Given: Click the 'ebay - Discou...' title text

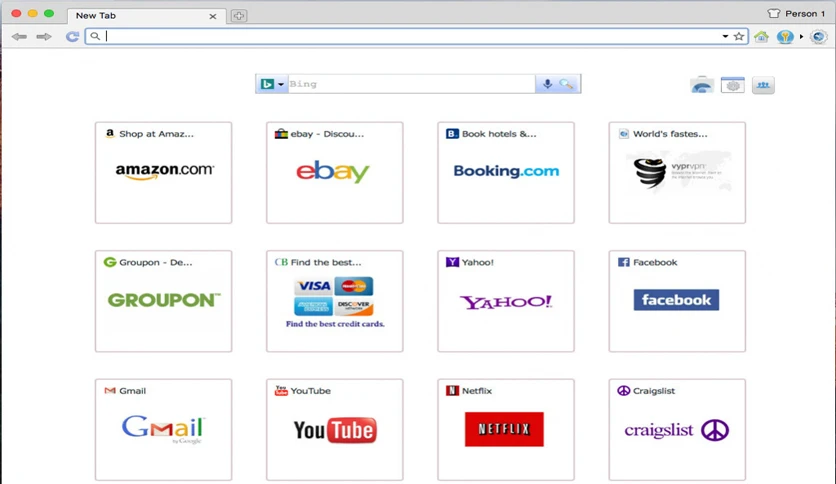Looking at the screenshot, I should [327, 134].
